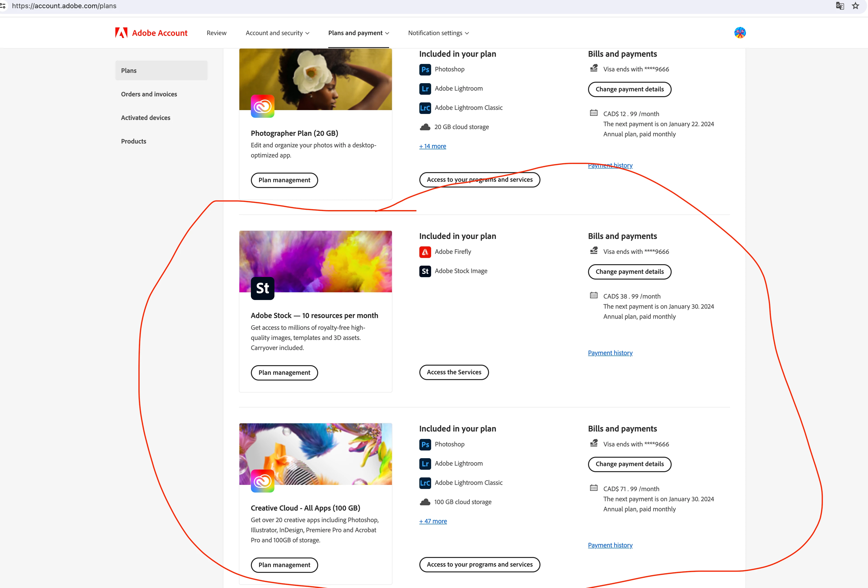Select Orders and invoices in sidebar
Image resolution: width=868 pixels, height=588 pixels.
[x=149, y=94]
